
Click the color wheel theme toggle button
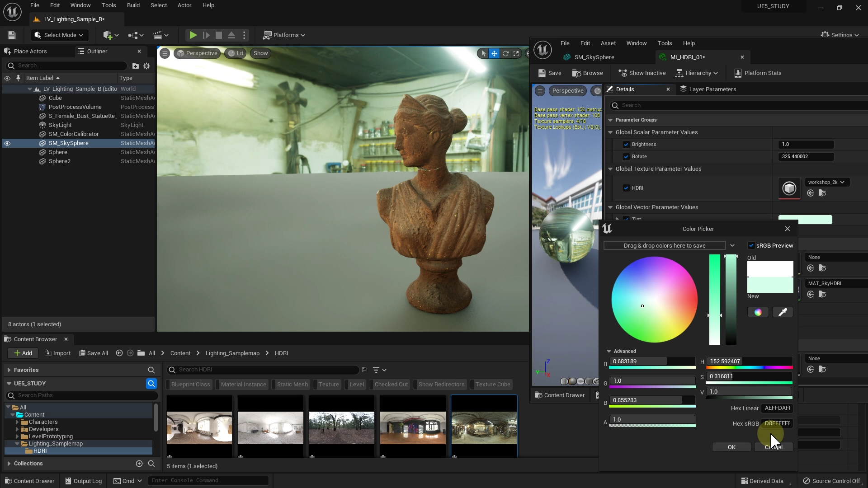[758, 312]
